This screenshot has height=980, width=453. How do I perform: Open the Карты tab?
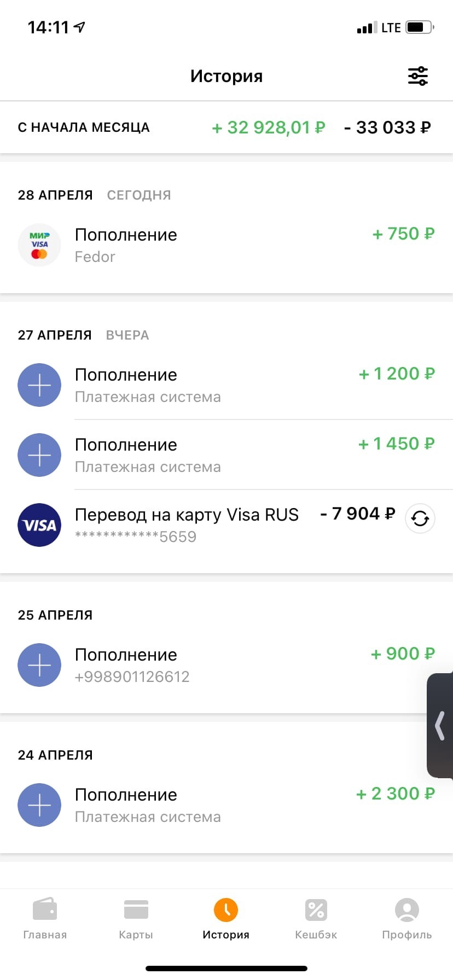point(136,919)
